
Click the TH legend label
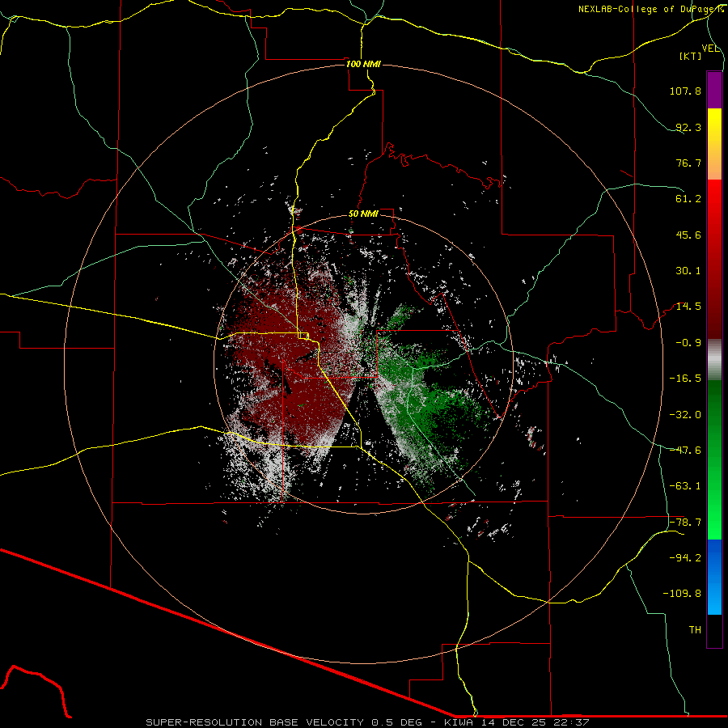pyautogui.click(x=695, y=630)
